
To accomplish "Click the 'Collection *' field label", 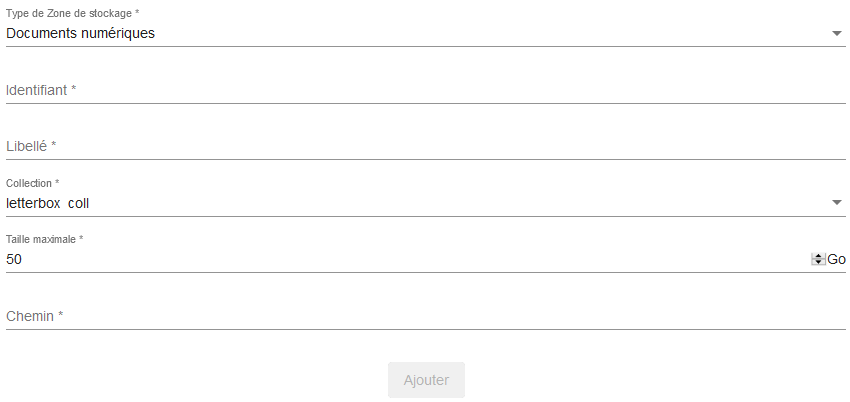I will click(32, 183).
